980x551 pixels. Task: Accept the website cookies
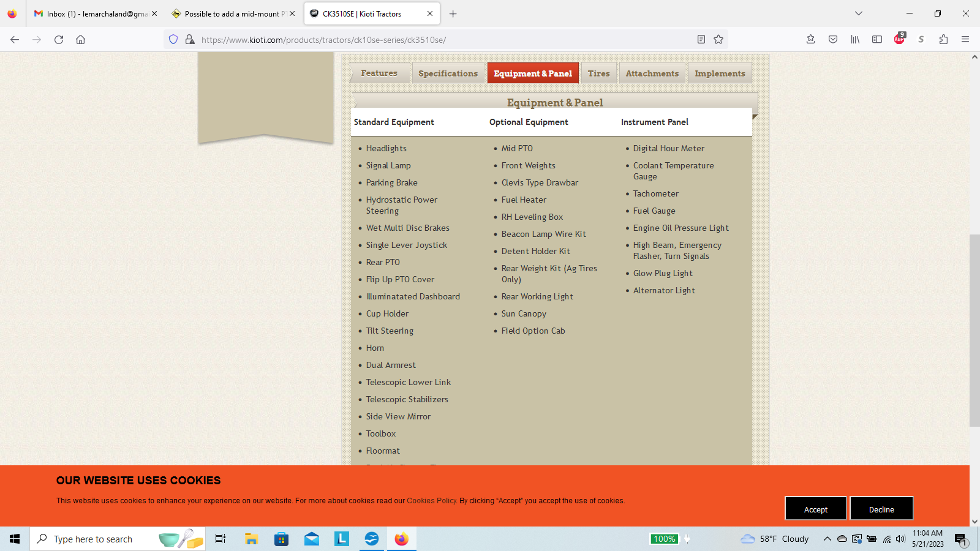816,509
